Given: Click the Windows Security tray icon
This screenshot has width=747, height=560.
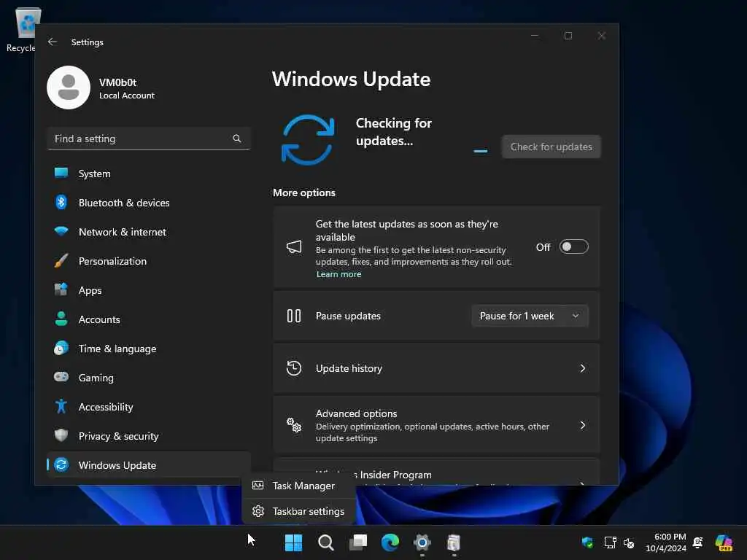Looking at the screenshot, I should 587,542.
